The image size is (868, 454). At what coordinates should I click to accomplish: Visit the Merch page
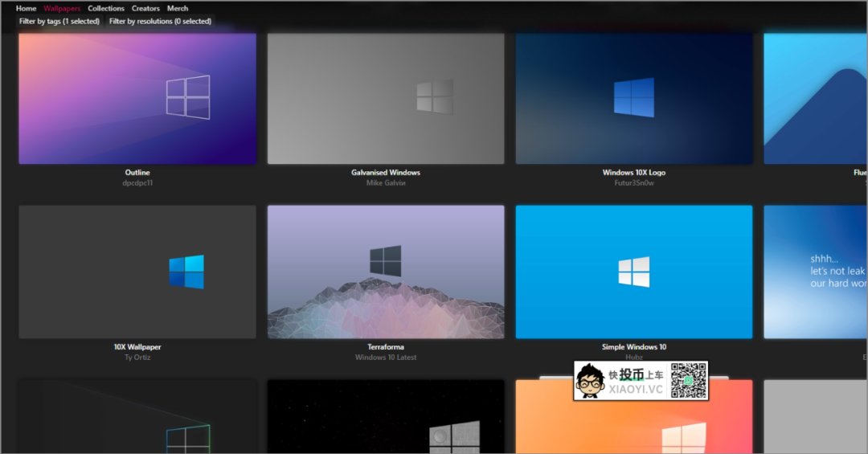(x=178, y=9)
